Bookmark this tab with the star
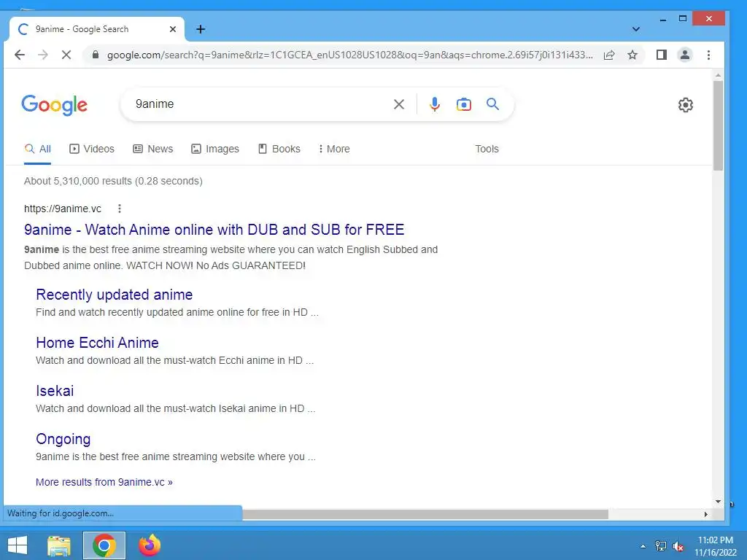The height and width of the screenshot is (560, 747). [x=632, y=55]
